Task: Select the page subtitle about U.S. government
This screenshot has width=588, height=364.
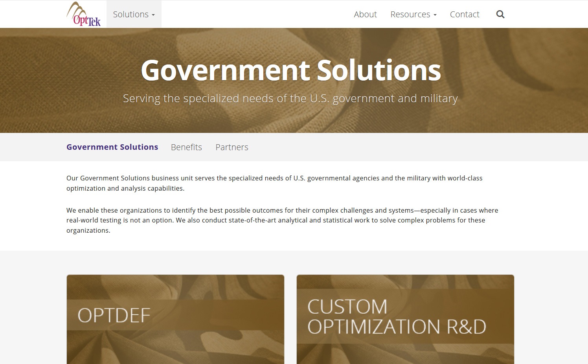Action: (290, 98)
